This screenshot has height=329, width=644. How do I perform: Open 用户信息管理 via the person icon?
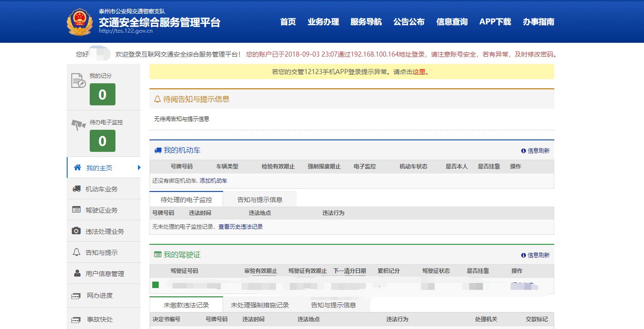pos(76,273)
